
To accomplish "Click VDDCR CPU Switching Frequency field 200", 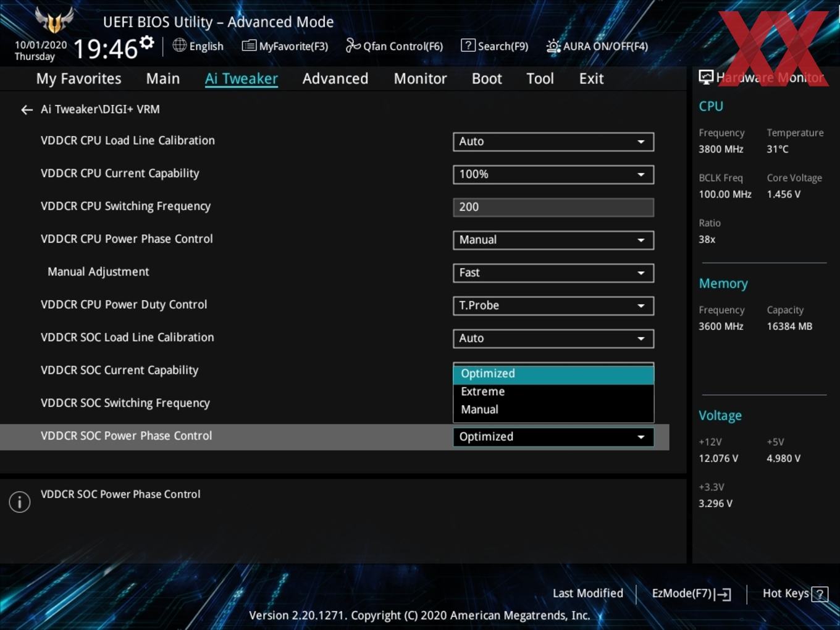I will 553,207.
